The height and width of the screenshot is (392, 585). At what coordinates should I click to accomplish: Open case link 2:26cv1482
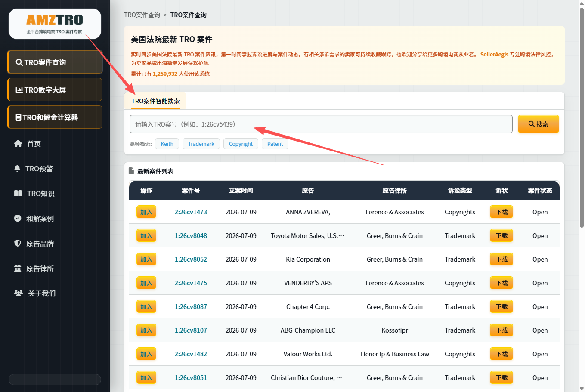[191, 354]
